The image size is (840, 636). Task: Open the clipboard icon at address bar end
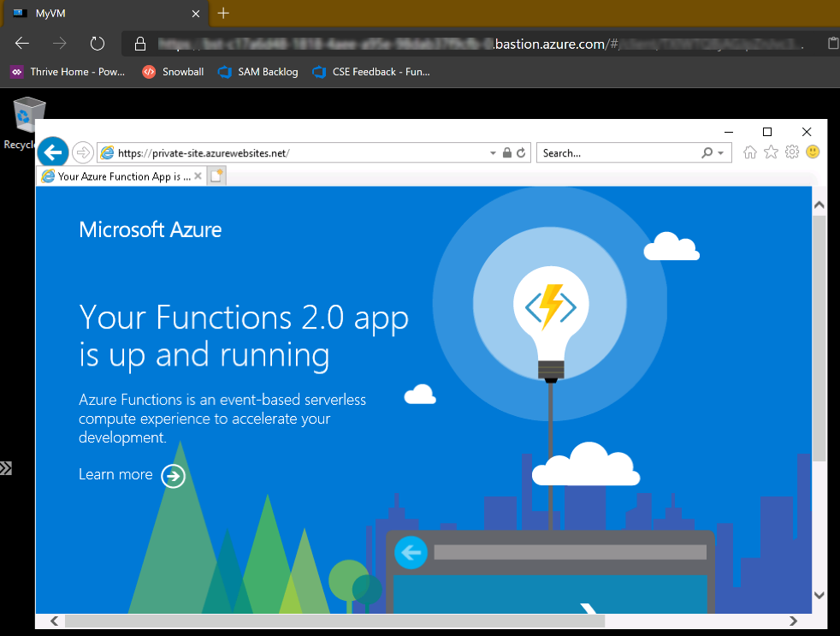(833, 44)
